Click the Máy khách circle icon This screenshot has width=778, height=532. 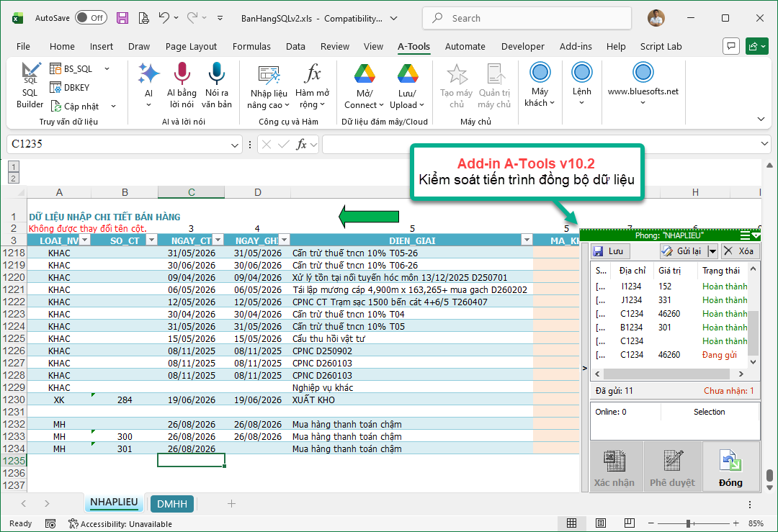coord(540,73)
